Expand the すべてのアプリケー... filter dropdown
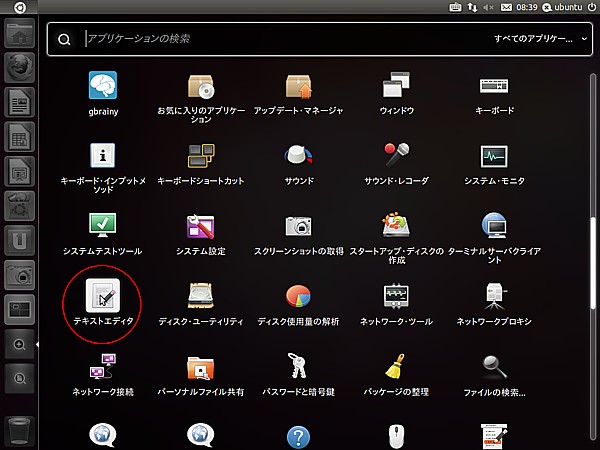This screenshot has width=600, height=450. click(x=540, y=39)
